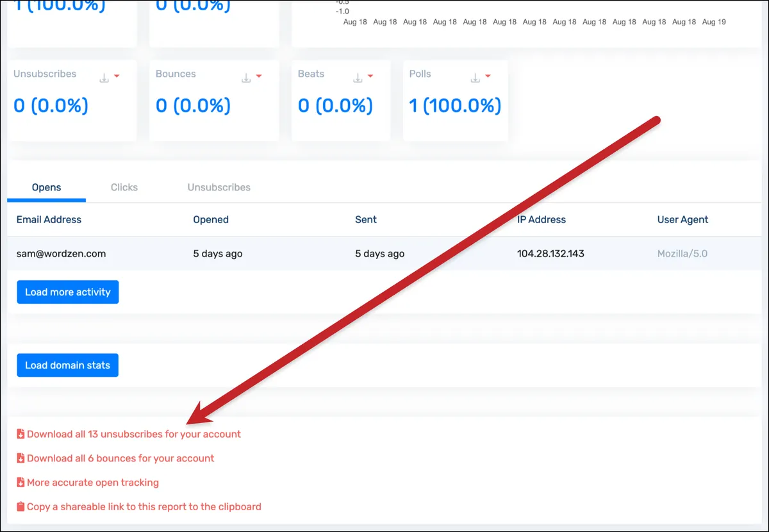Click the file icon beside the bounces download link

(x=21, y=458)
